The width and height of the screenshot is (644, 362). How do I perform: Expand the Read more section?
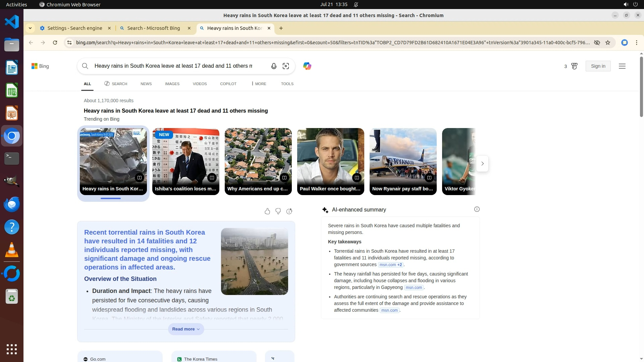click(186, 329)
